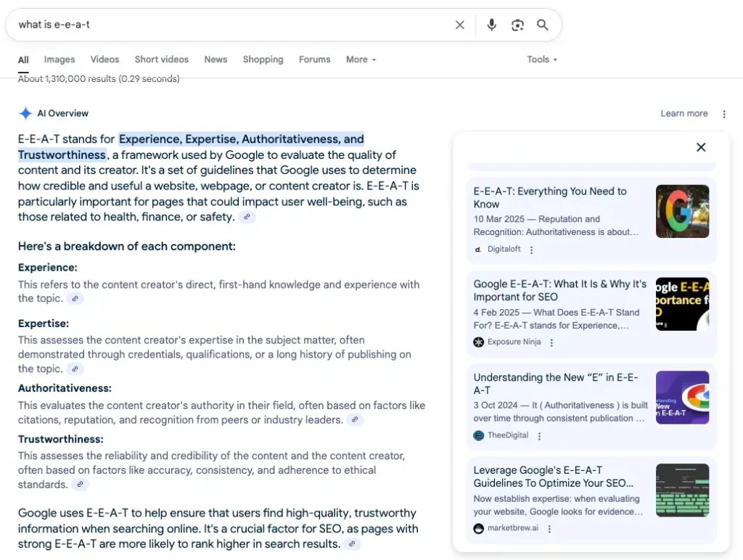The height and width of the screenshot is (560, 743).
Task: Click the magnifying glass search icon
Action: coord(543,25)
